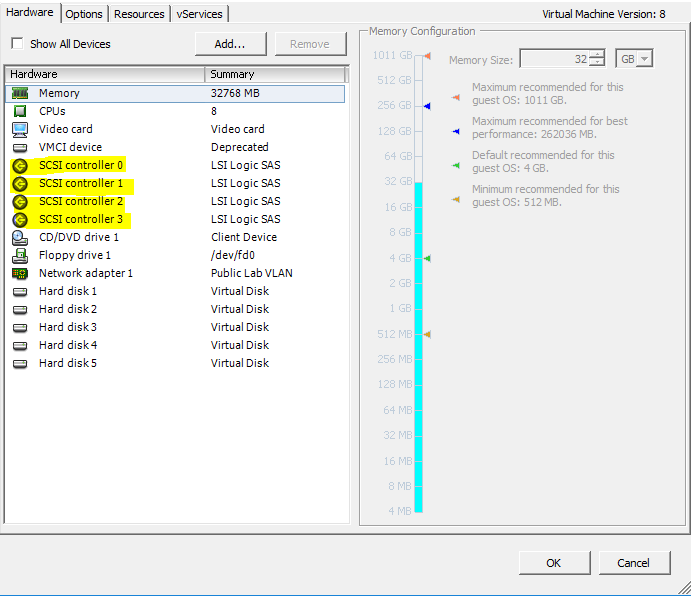This screenshot has width=691, height=596.
Task: Click the VMCI device icon
Action: 20,148
